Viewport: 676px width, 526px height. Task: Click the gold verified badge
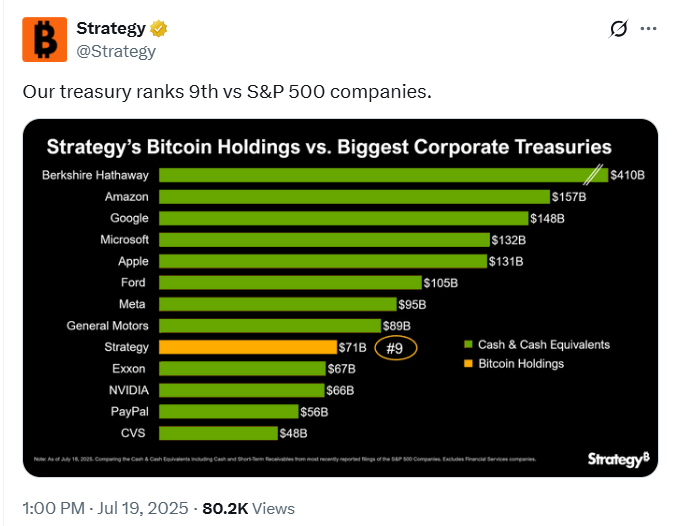(x=159, y=29)
